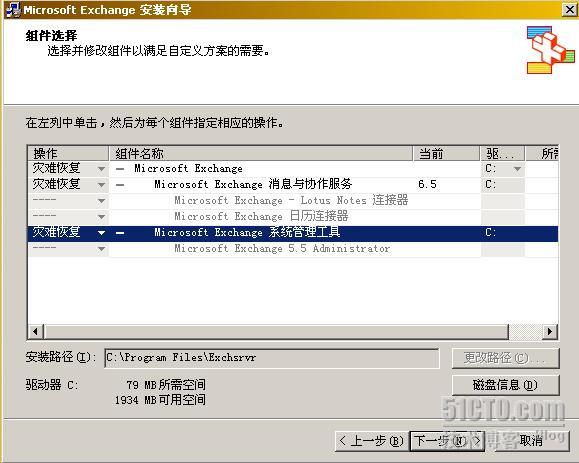579x463 pixels.
Task: Click the 驱... column header
Action: 502,153
